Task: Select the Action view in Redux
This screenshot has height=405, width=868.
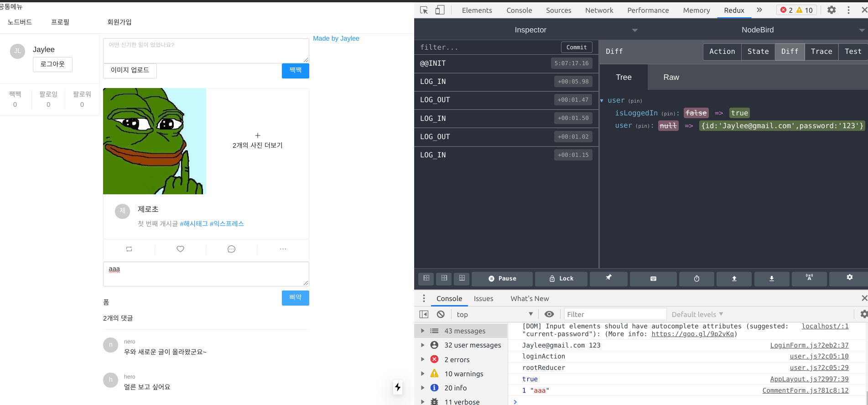Action: tap(722, 52)
